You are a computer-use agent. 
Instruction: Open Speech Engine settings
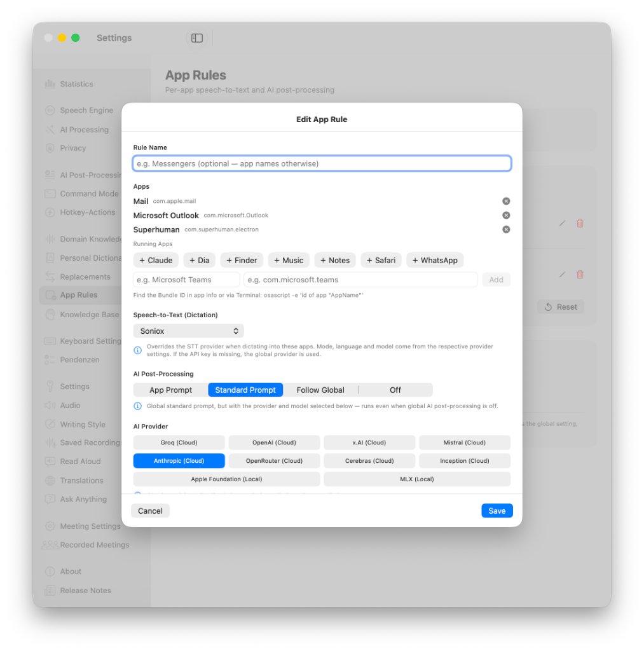click(86, 110)
